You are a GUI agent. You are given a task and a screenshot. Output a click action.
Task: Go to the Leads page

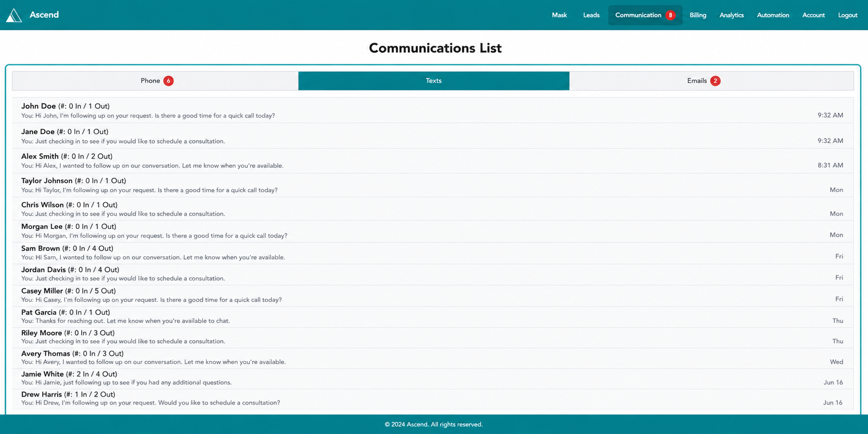click(591, 15)
